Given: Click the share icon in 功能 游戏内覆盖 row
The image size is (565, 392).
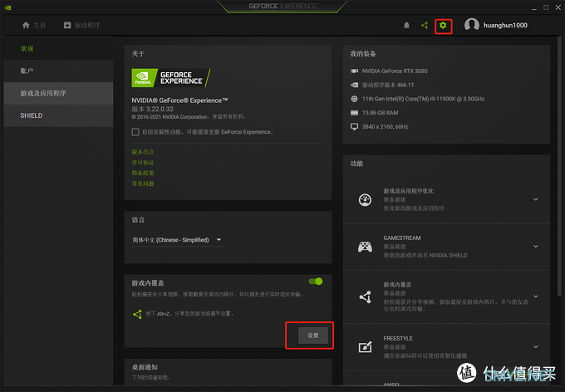Looking at the screenshot, I should tap(365, 296).
